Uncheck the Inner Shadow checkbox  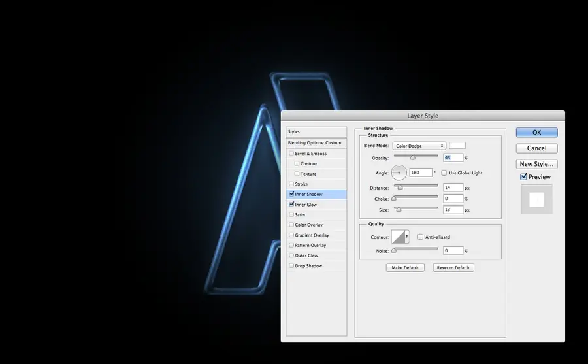[291, 194]
